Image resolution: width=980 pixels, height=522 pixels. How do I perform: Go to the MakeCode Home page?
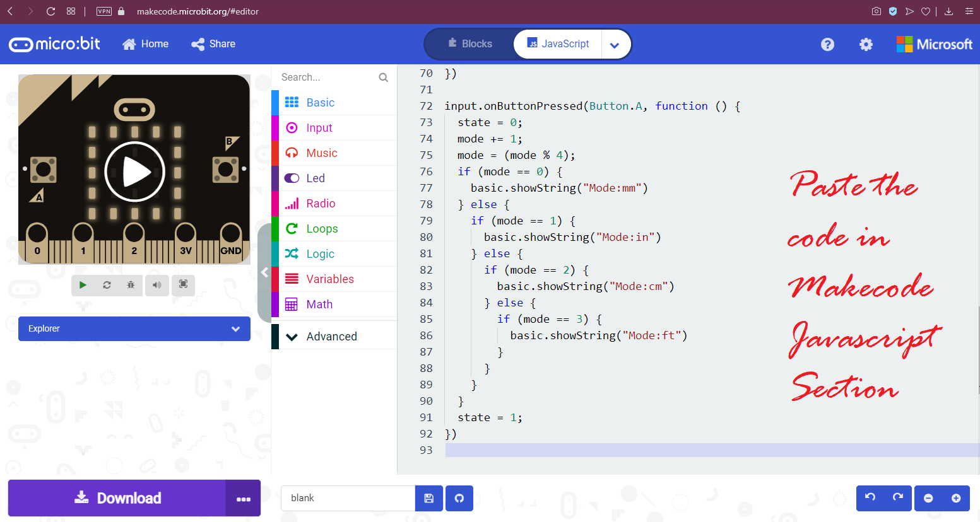145,43
